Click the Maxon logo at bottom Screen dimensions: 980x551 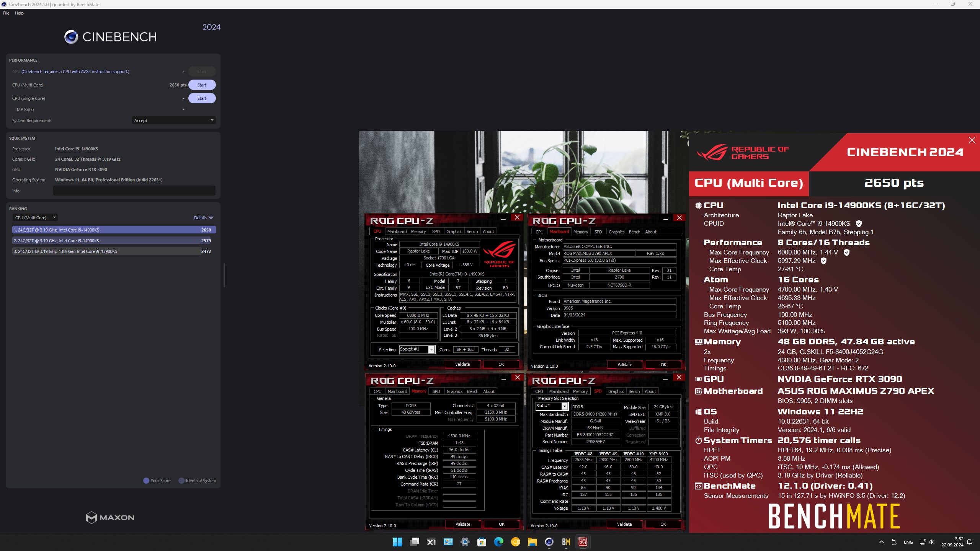pos(110,517)
